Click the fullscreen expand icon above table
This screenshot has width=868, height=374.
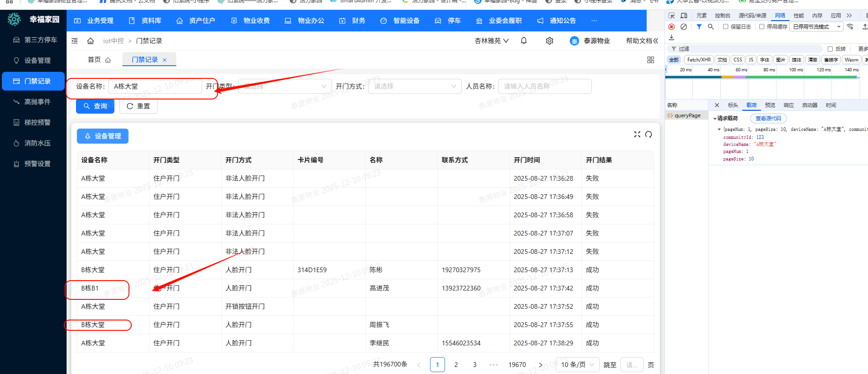[x=637, y=134]
